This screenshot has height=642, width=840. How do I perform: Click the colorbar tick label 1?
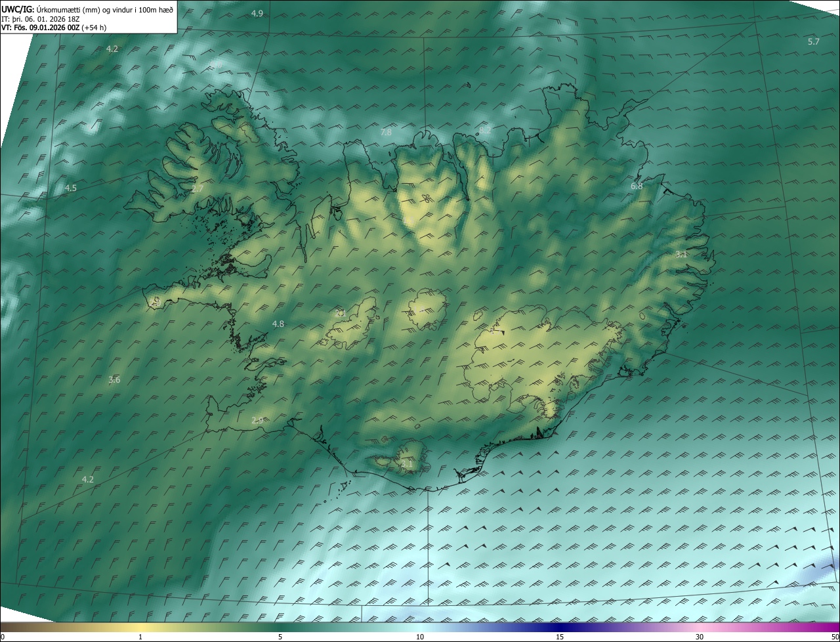(x=140, y=637)
